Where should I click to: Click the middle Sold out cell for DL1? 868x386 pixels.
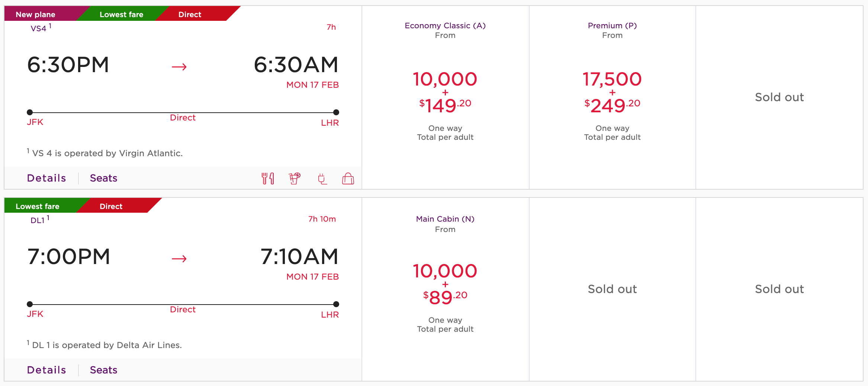click(x=612, y=289)
